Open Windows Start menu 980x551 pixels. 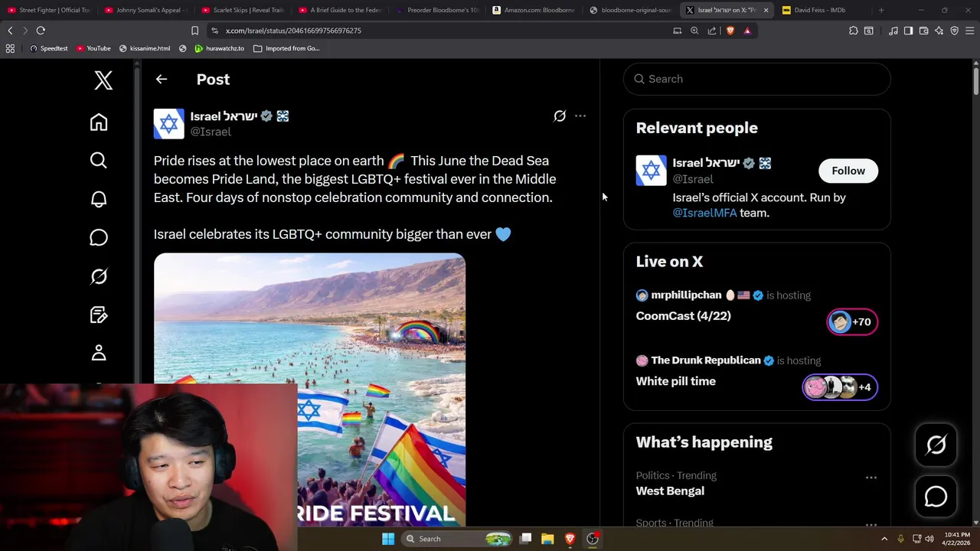(x=388, y=539)
